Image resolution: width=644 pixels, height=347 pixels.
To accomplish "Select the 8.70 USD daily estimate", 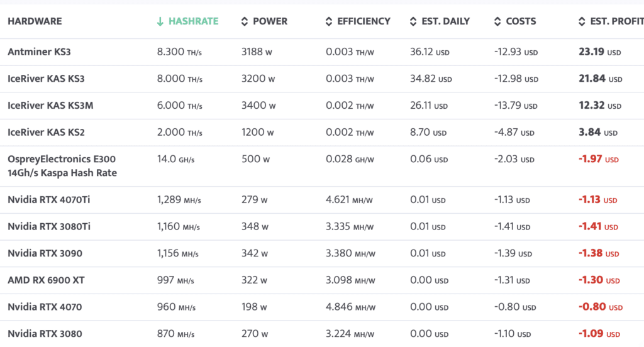I will click(428, 132).
